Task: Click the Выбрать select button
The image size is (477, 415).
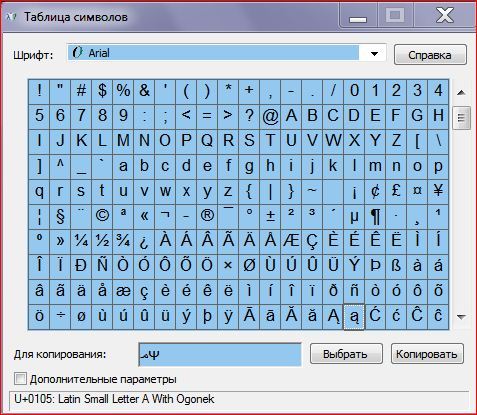Action: tap(346, 354)
